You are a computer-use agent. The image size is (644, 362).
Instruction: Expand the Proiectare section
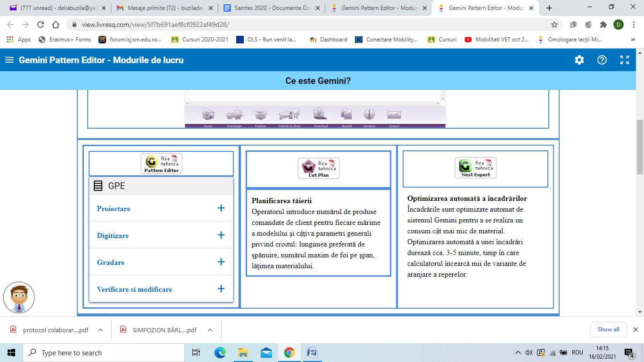[161, 208]
